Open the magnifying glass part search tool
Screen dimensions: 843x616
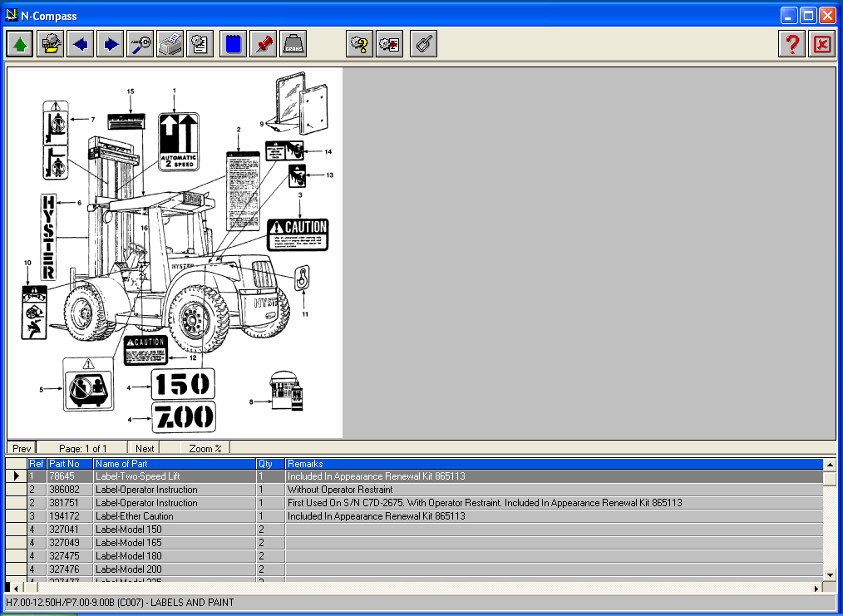point(140,43)
